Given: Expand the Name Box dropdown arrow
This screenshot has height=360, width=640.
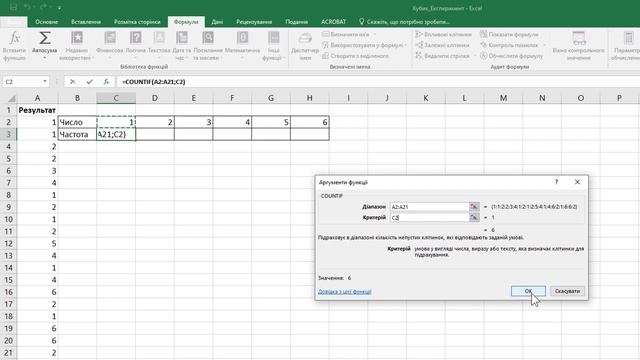Looking at the screenshot, I should click(x=45, y=82).
